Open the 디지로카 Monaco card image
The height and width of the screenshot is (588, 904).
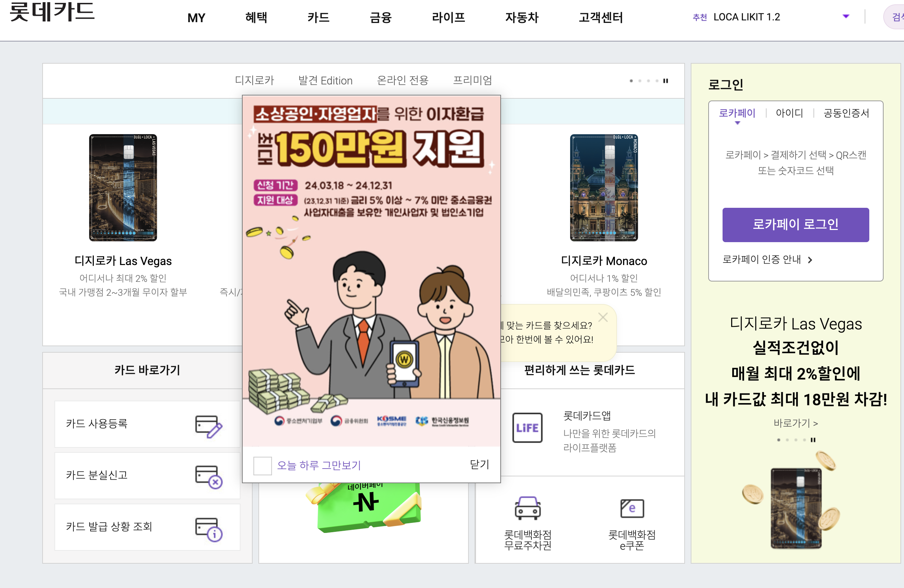pyautogui.click(x=604, y=187)
